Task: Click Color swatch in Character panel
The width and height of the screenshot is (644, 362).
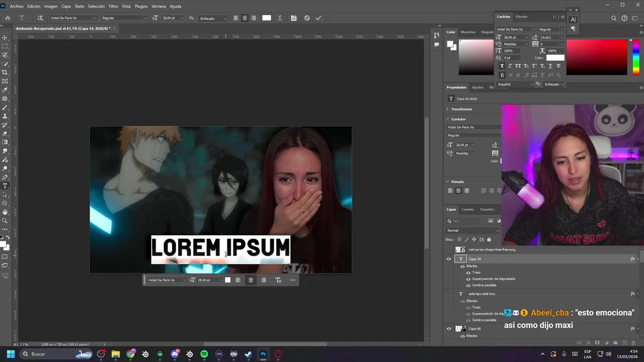Action: [555, 57]
